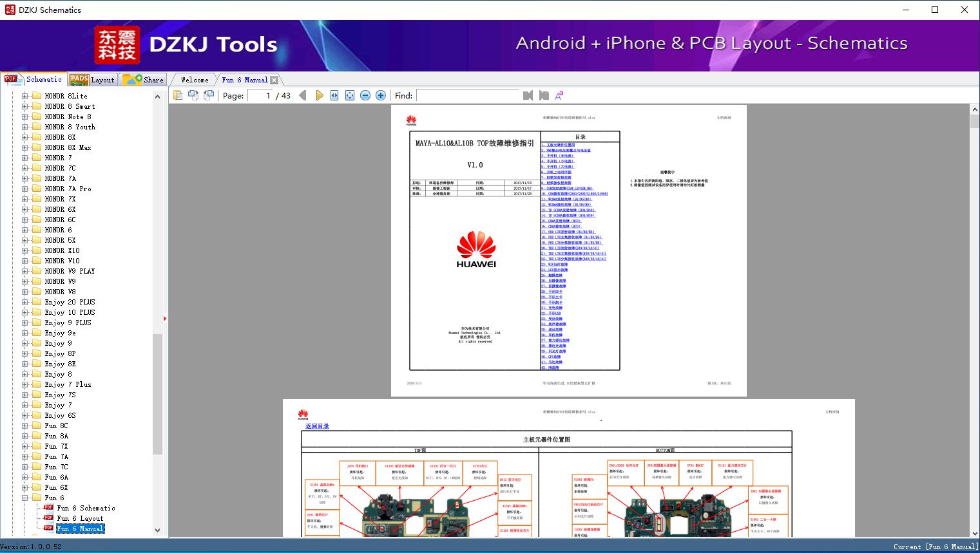Go to the previous page

click(x=303, y=95)
